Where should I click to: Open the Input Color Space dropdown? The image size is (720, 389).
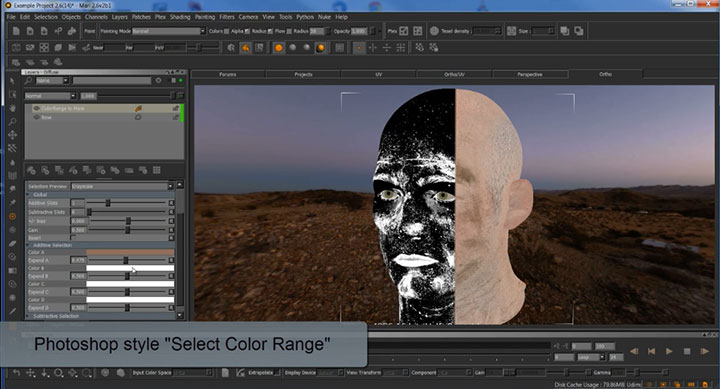tap(193, 372)
